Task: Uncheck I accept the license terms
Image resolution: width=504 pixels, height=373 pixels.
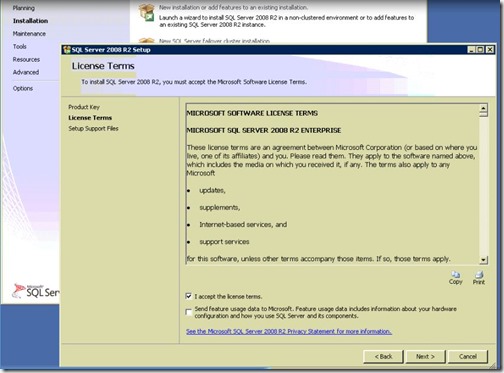Action: pyautogui.click(x=189, y=296)
